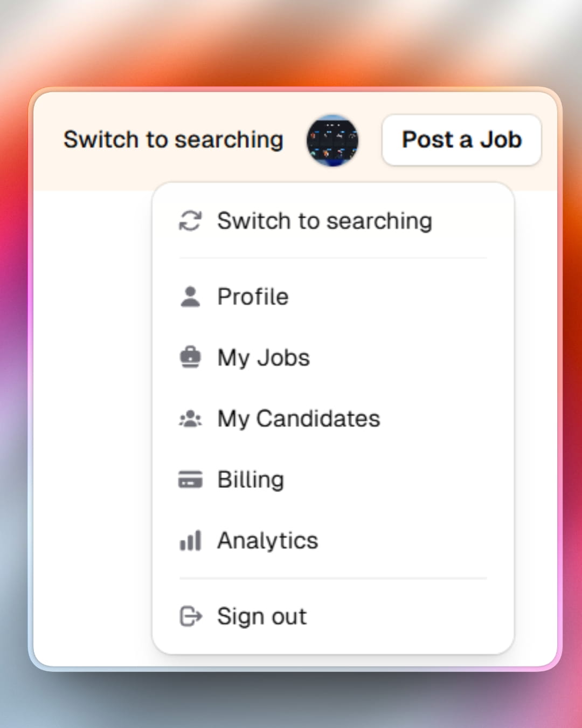The width and height of the screenshot is (582, 728).
Task: Click the switch-arrows icon beside Switch to searching
Action: coord(190,220)
